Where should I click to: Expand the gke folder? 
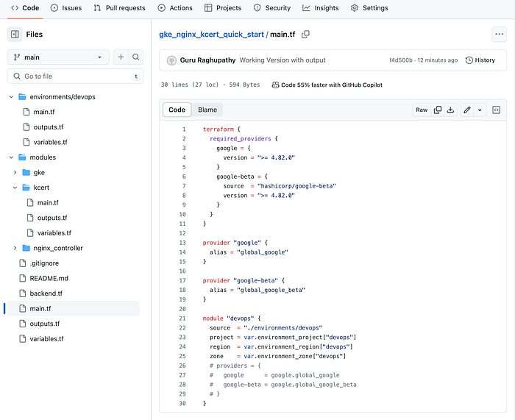[x=15, y=172]
